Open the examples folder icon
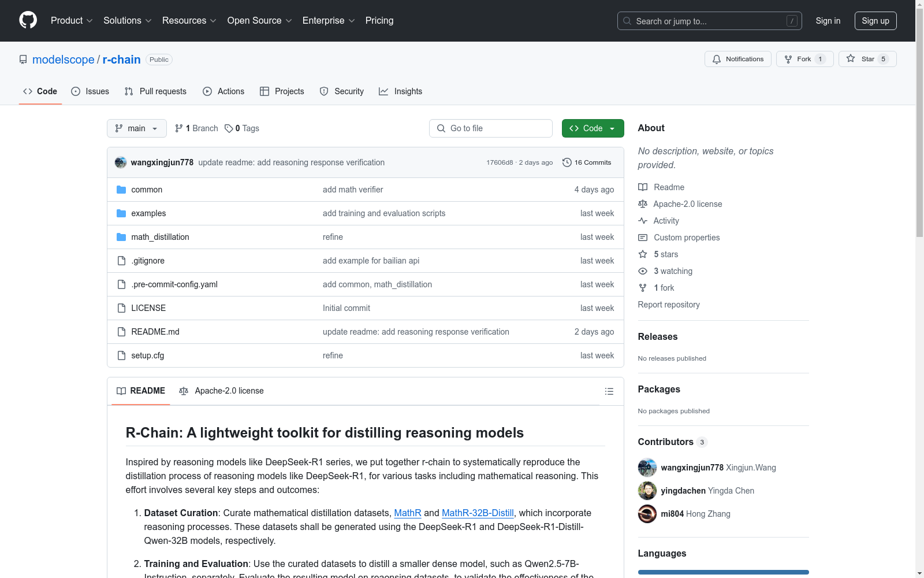 point(121,213)
